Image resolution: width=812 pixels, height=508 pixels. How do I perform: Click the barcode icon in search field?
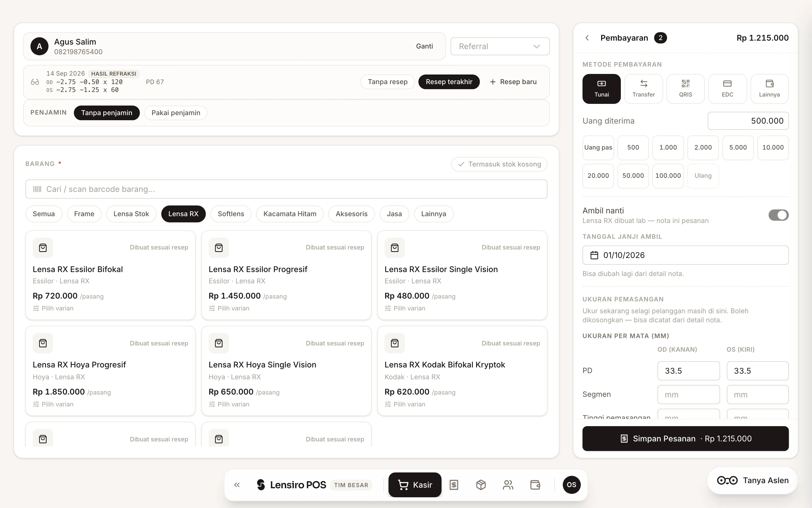(x=37, y=189)
